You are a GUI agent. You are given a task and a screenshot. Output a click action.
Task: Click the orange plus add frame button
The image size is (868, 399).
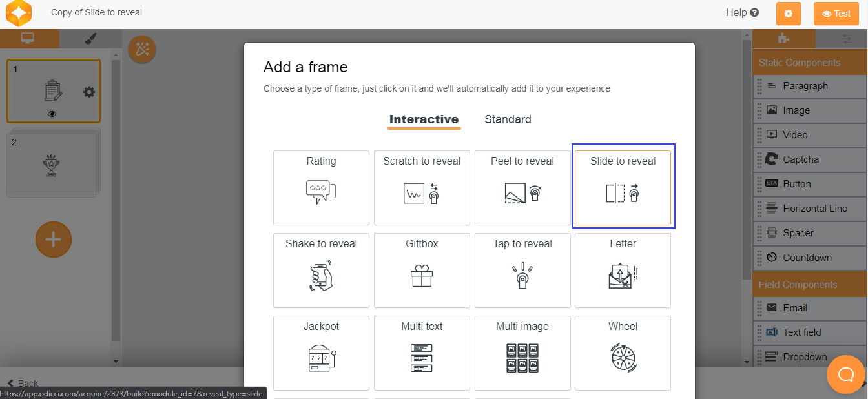[x=54, y=240]
